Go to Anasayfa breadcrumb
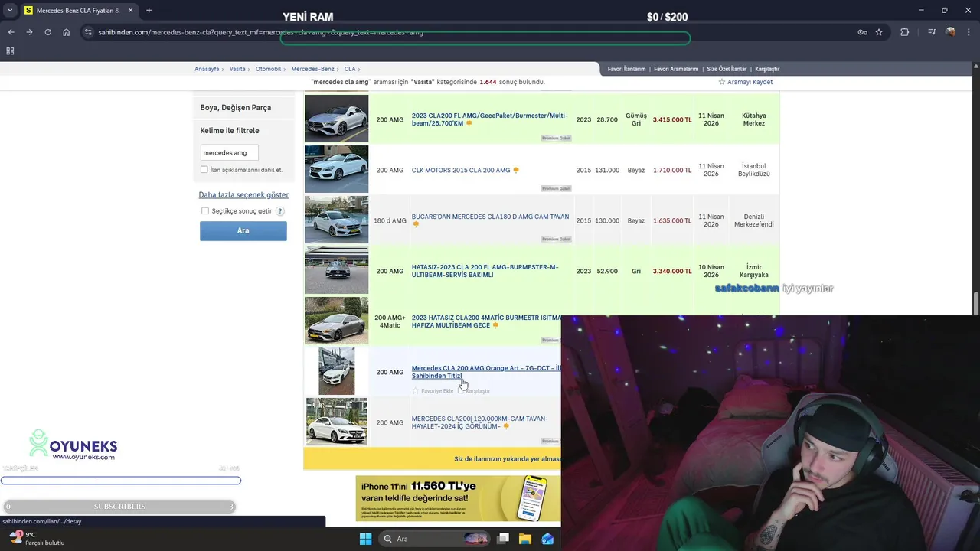Viewport: 980px width, 551px height. click(207, 69)
